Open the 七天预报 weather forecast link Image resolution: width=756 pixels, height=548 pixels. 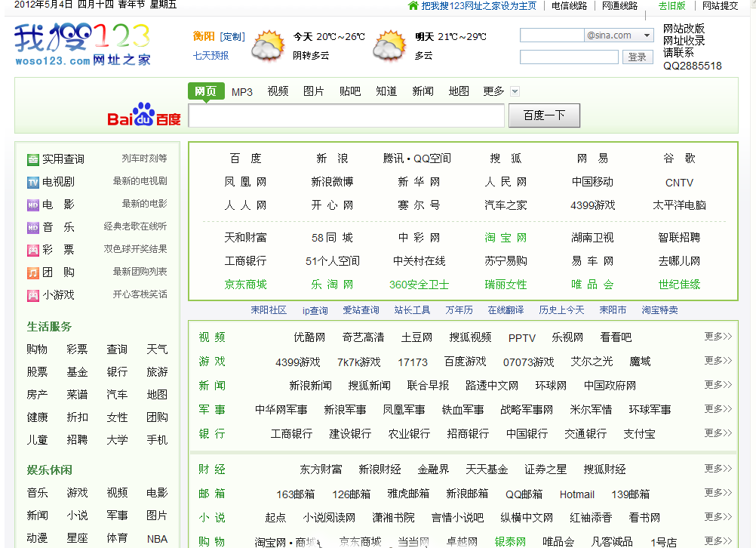pos(211,55)
